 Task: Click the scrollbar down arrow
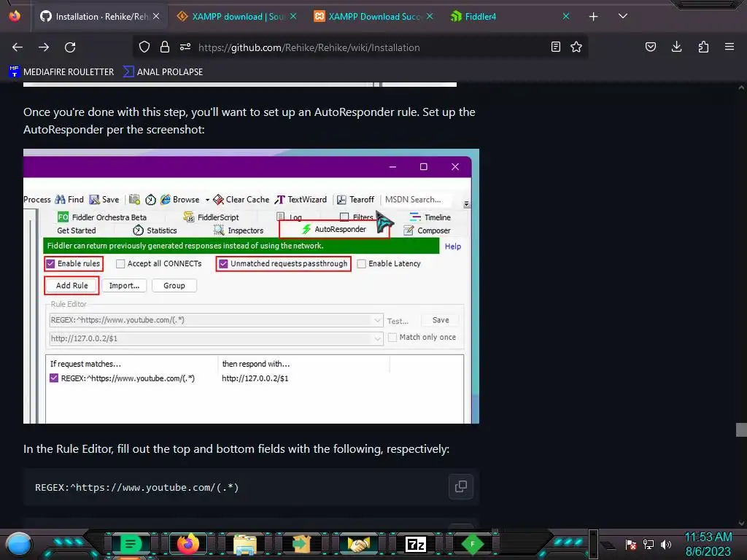coord(741,524)
